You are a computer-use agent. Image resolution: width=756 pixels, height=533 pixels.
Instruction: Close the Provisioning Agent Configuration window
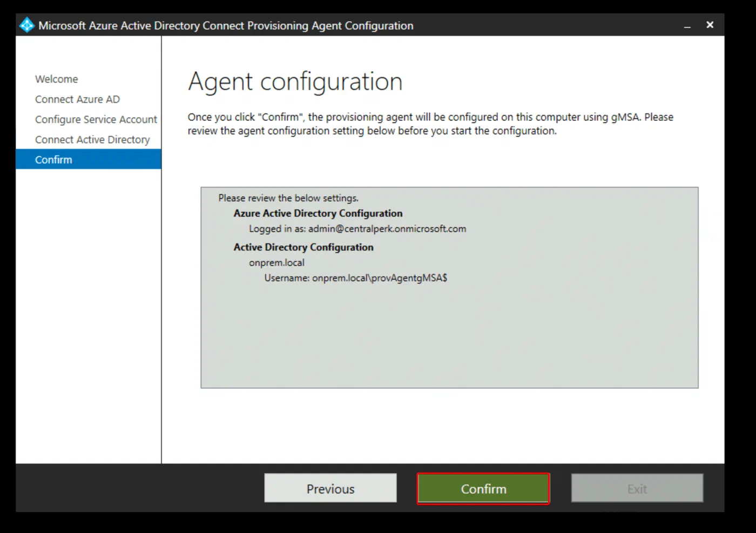[x=710, y=25]
